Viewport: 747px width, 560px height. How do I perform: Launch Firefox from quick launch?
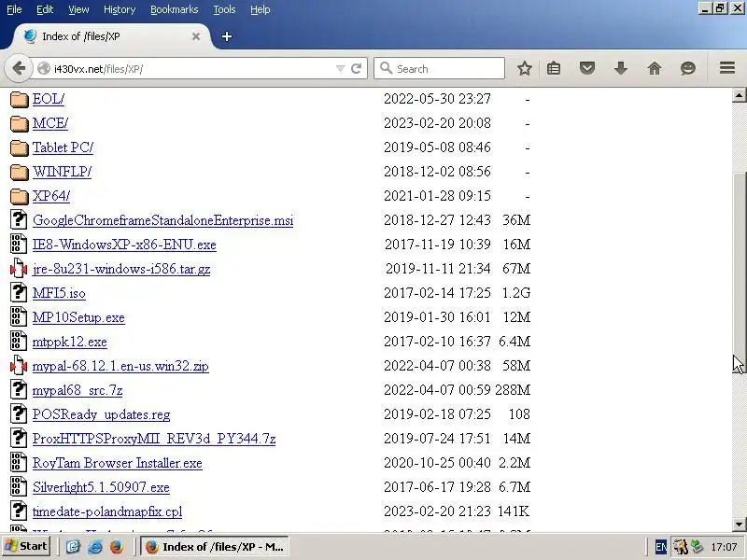point(116,547)
